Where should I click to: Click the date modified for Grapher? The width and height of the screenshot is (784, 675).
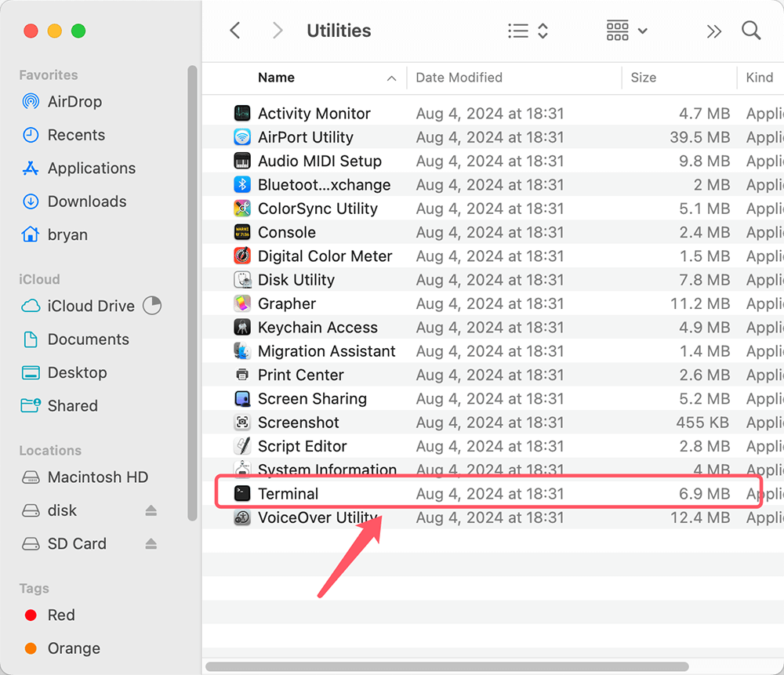(489, 303)
